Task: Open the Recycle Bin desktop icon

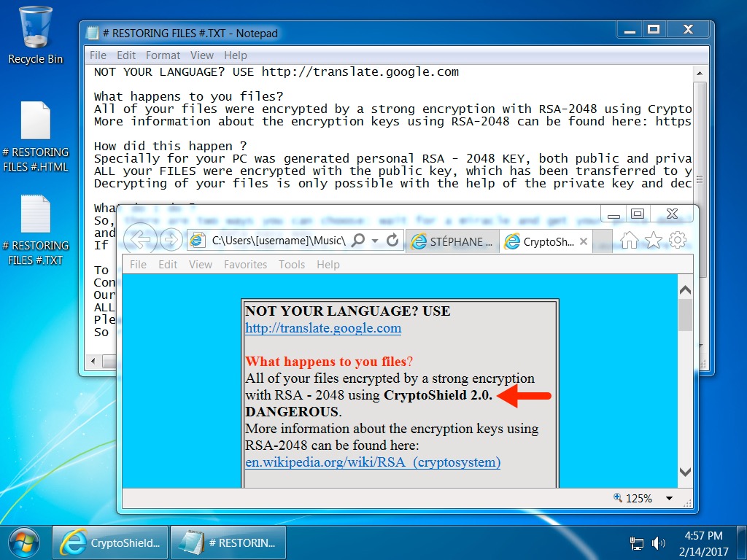Action: pyautogui.click(x=35, y=36)
